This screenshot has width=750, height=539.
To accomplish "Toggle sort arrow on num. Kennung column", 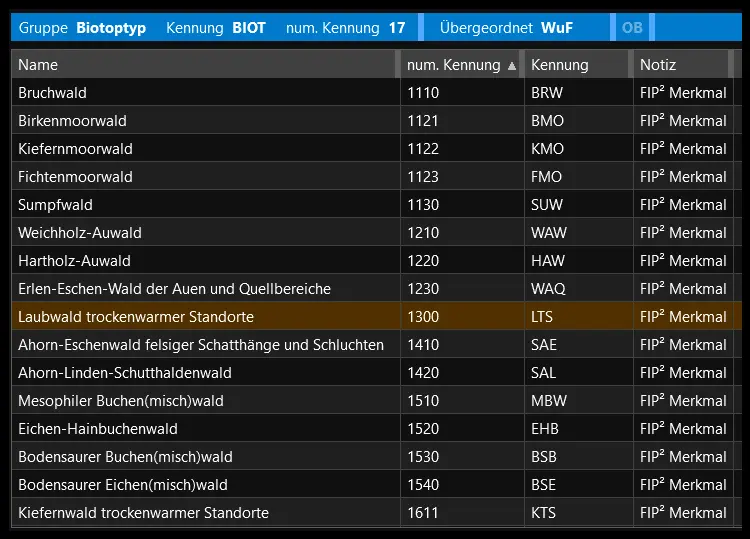I will click(x=513, y=65).
